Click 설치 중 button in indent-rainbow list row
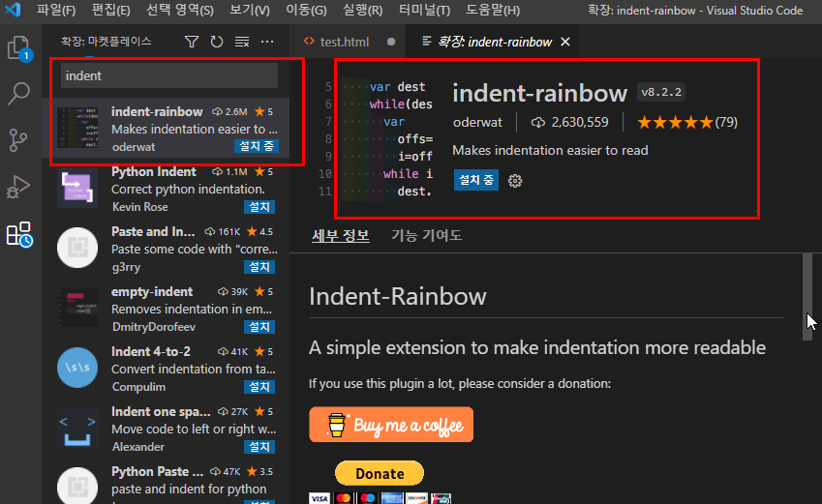 pos(257,146)
